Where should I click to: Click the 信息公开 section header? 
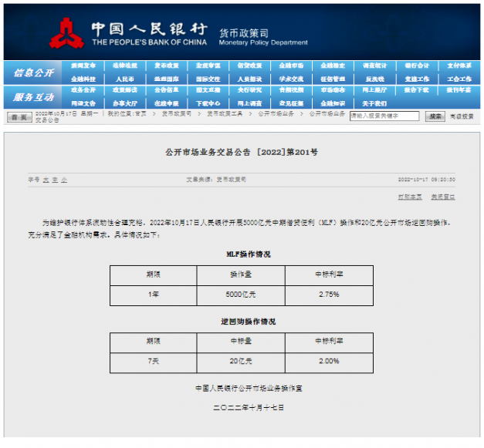coord(33,73)
